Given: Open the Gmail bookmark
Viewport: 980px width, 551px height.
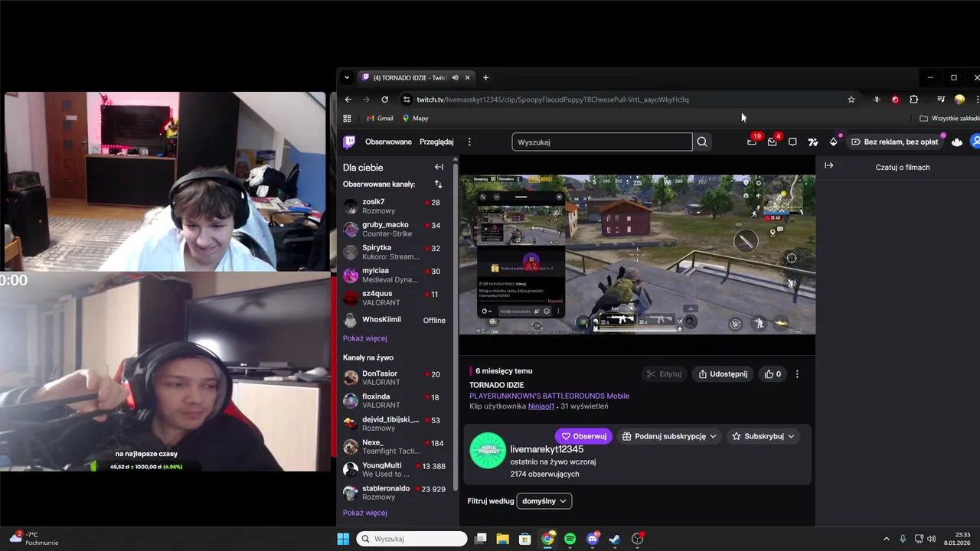Looking at the screenshot, I should coord(379,119).
